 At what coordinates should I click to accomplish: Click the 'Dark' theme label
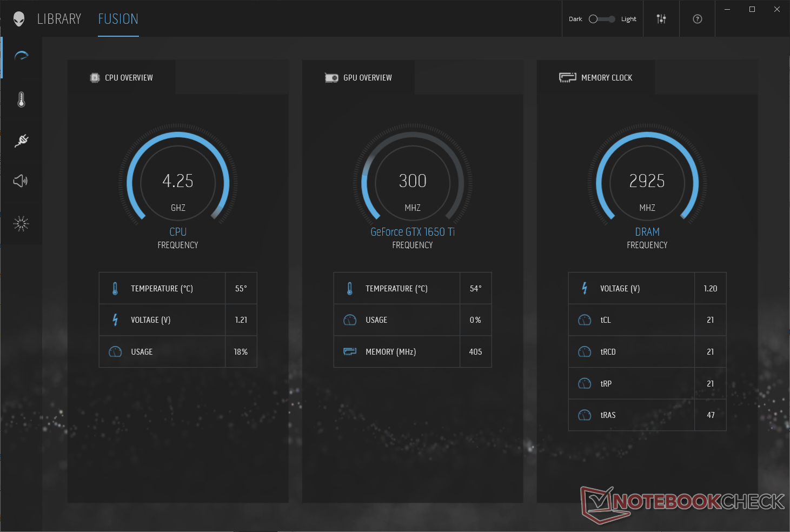(x=575, y=19)
